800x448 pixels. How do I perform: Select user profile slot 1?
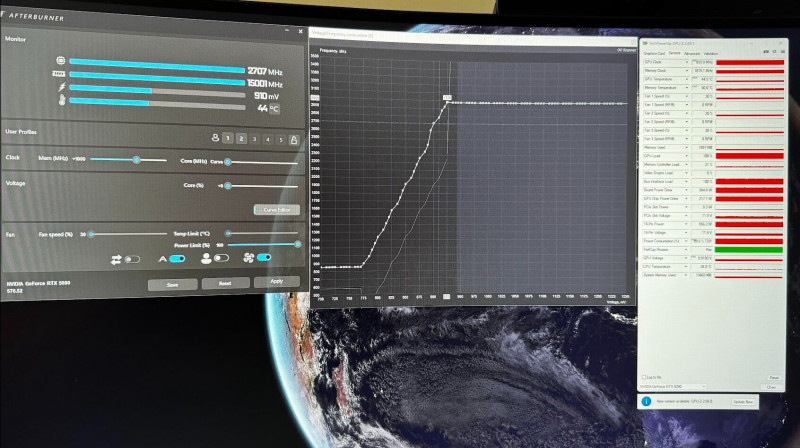pyautogui.click(x=228, y=138)
